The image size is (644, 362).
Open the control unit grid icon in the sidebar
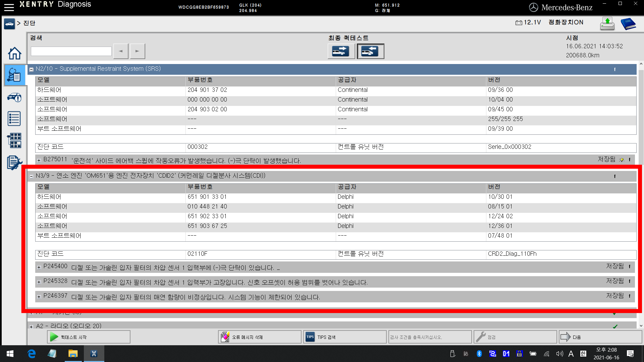click(x=14, y=140)
